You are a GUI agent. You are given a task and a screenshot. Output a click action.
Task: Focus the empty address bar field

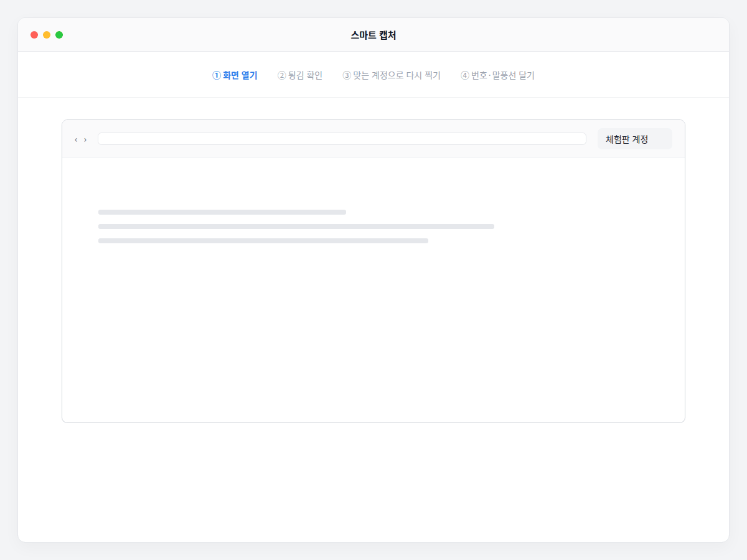(342, 139)
